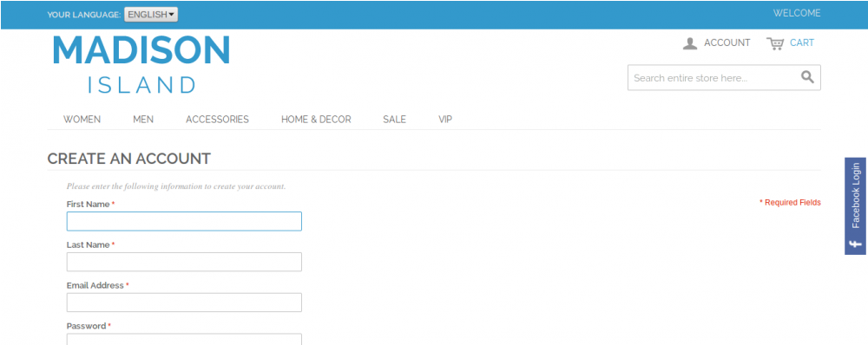This screenshot has width=868, height=345.
Task: Click the shopping cart icon
Action: coord(775,43)
